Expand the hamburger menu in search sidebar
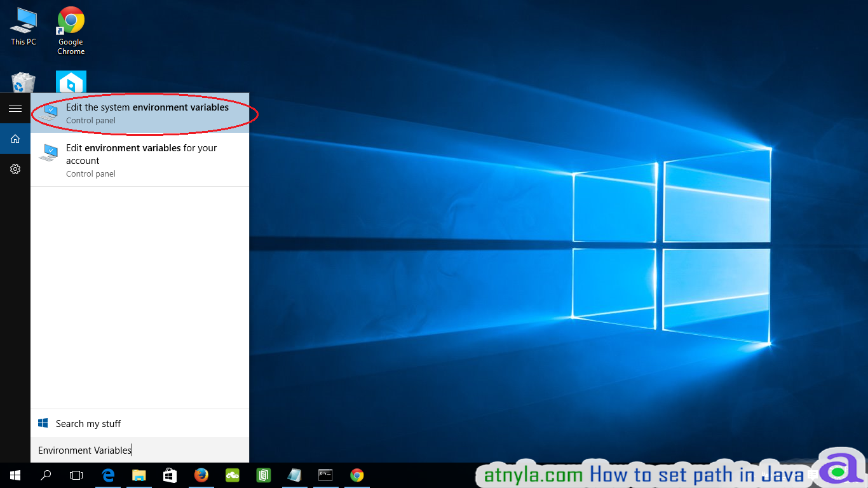Screen dimensions: 868x488 [15, 107]
